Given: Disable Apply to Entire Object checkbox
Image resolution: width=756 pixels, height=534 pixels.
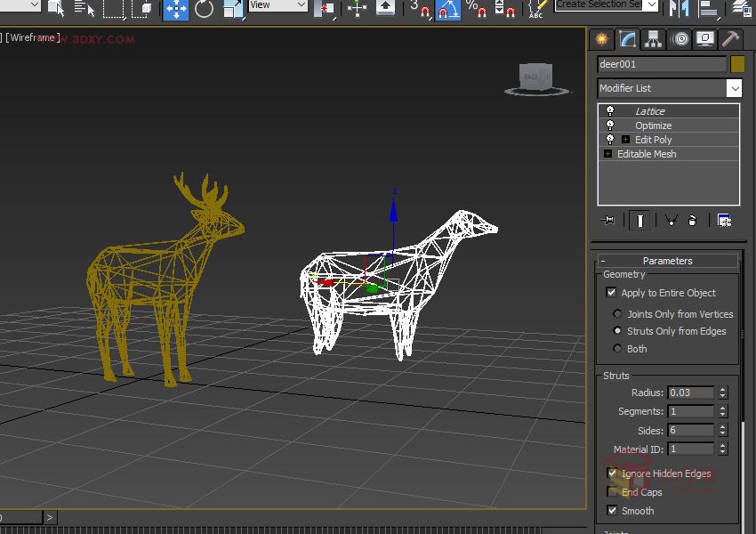Looking at the screenshot, I should point(611,293).
